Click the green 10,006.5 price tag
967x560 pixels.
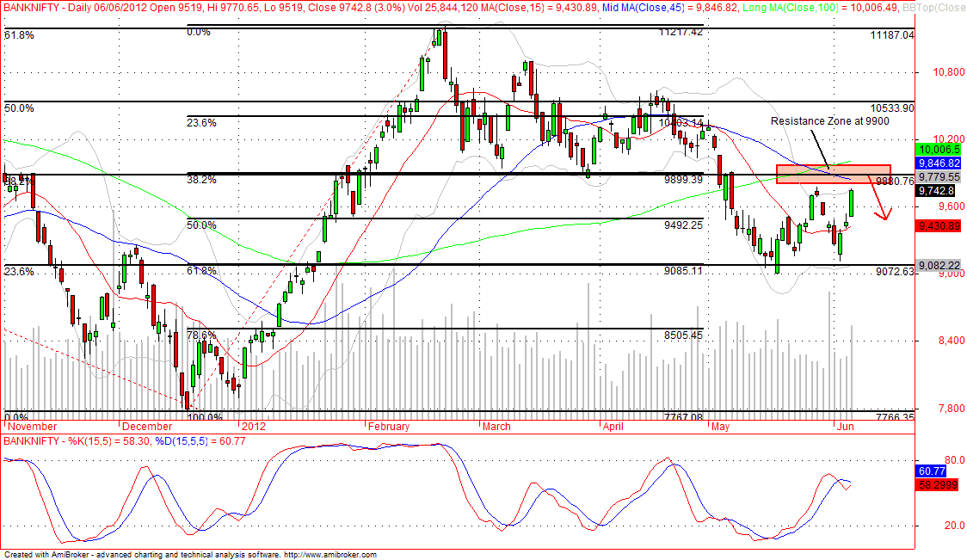[x=939, y=150]
